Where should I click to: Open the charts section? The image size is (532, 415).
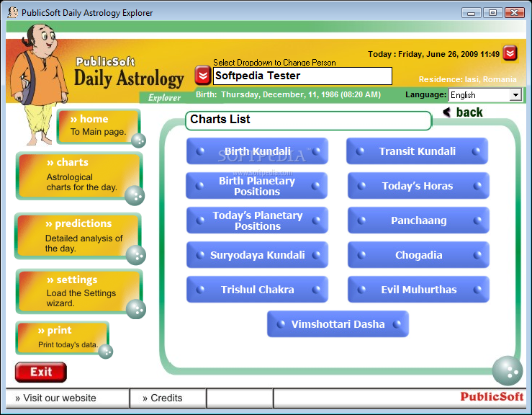coord(79,176)
